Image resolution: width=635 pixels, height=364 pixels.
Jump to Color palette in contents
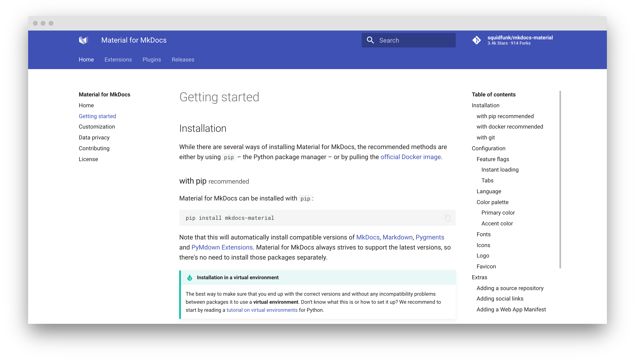point(492,202)
